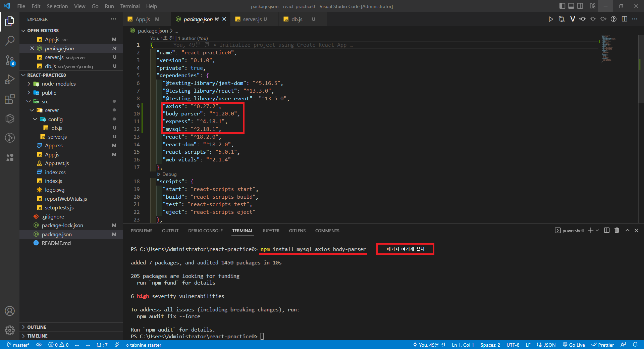The height and width of the screenshot is (349, 644).
Task: Open the Extensions view
Action: click(10, 99)
